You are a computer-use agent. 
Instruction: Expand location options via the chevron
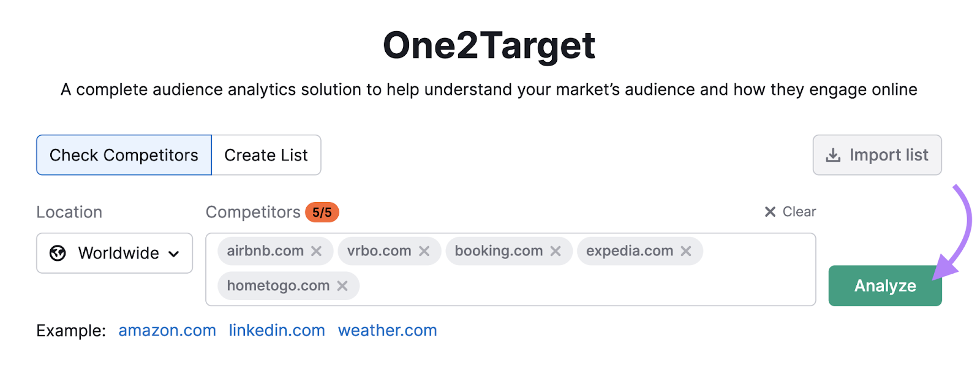point(175,253)
